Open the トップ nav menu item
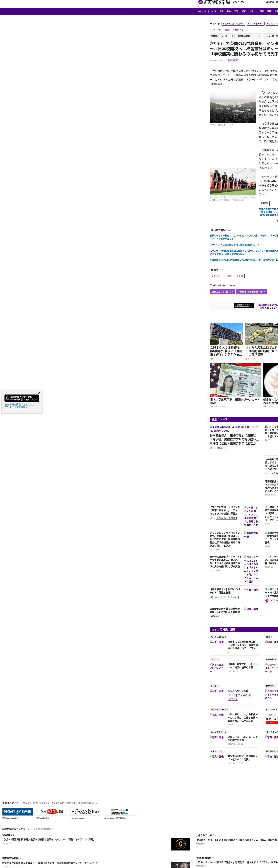 [214, 11]
